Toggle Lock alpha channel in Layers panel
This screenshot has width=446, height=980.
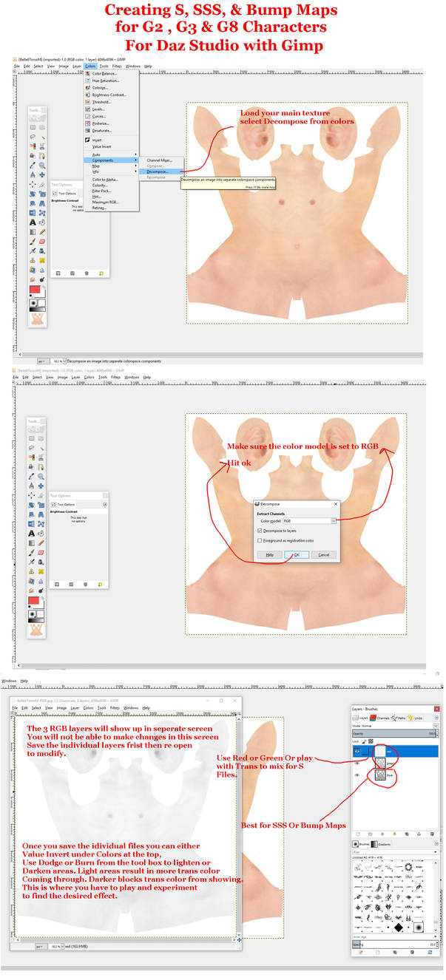point(371,741)
